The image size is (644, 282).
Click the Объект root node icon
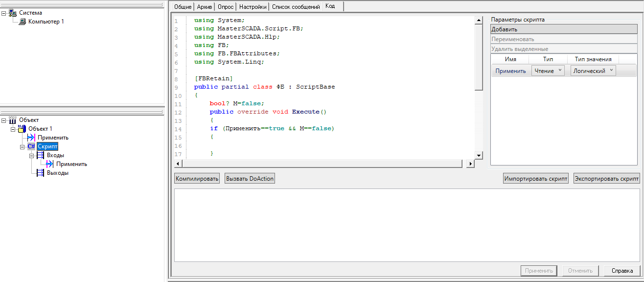[x=13, y=120]
